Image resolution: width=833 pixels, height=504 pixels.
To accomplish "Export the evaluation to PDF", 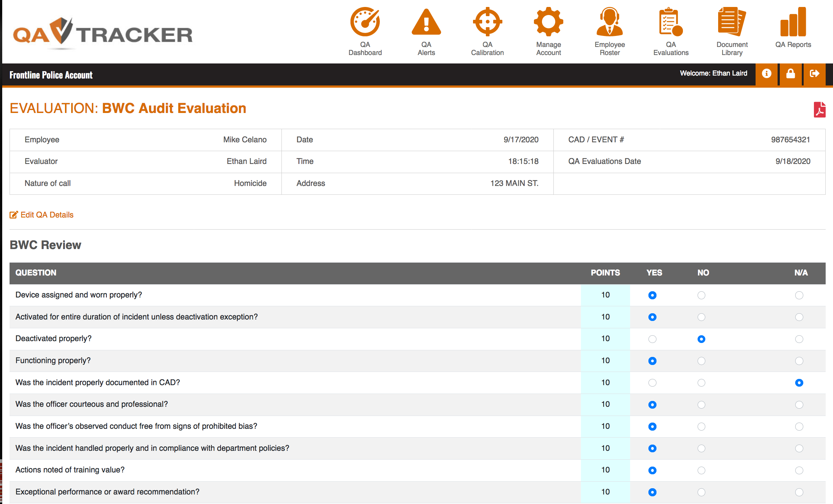I will click(x=819, y=109).
